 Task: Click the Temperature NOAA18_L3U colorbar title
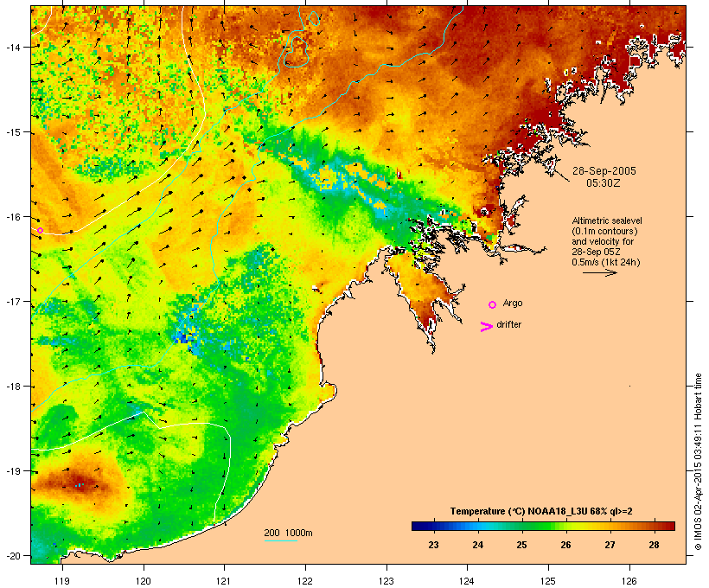(541, 511)
